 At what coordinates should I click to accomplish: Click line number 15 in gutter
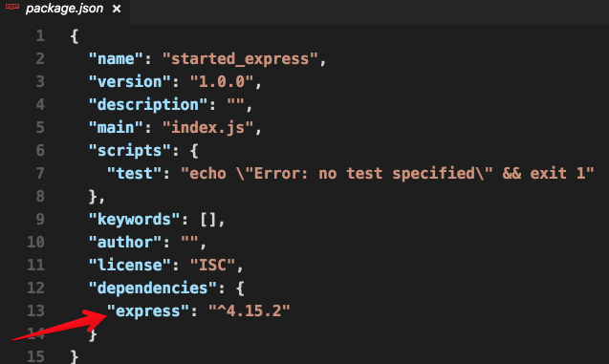pos(35,356)
